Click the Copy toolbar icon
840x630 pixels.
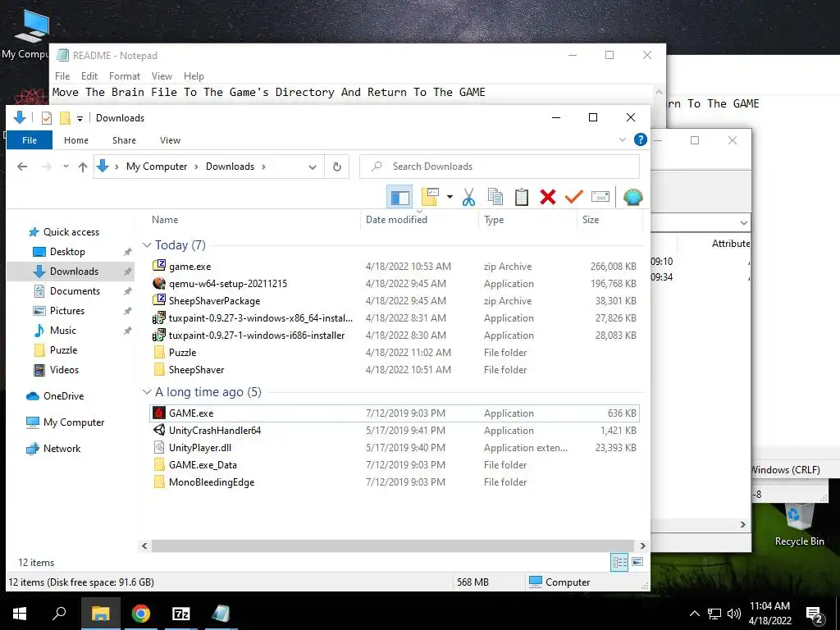coord(495,197)
